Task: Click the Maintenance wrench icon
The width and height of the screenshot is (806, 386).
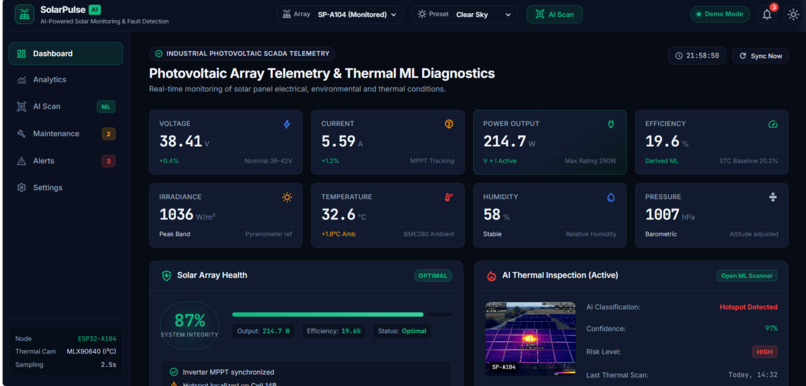Action: coord(21,134)
